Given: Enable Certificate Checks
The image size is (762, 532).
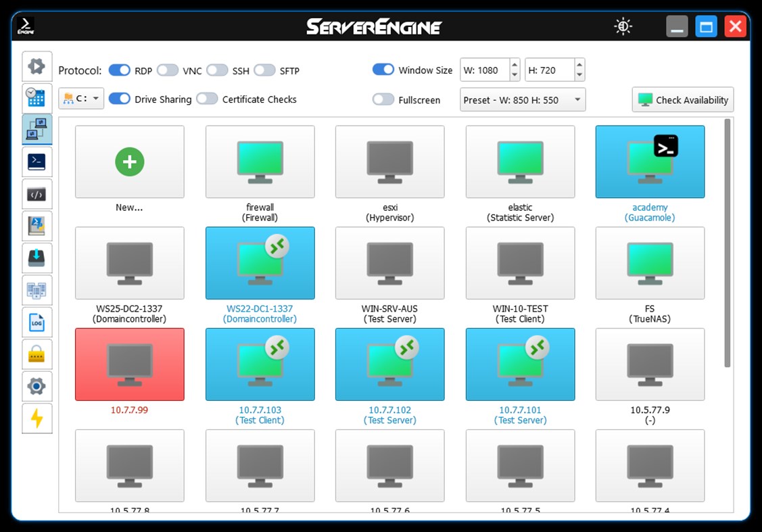Looking at the screenshot, I should [x=207, y=99].
